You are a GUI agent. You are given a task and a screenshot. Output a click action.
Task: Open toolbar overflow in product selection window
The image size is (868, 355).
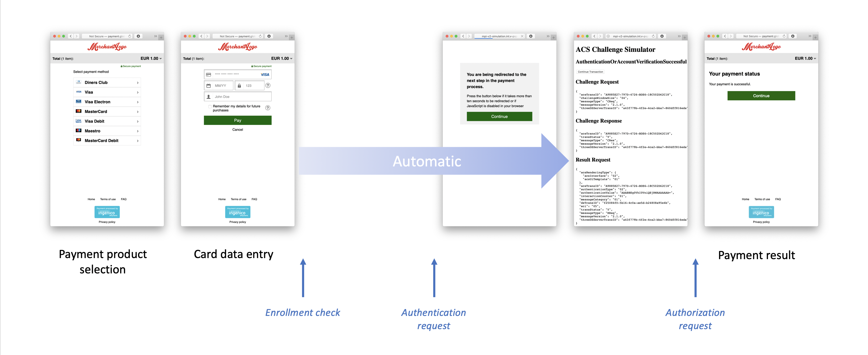tap(155, 36)
